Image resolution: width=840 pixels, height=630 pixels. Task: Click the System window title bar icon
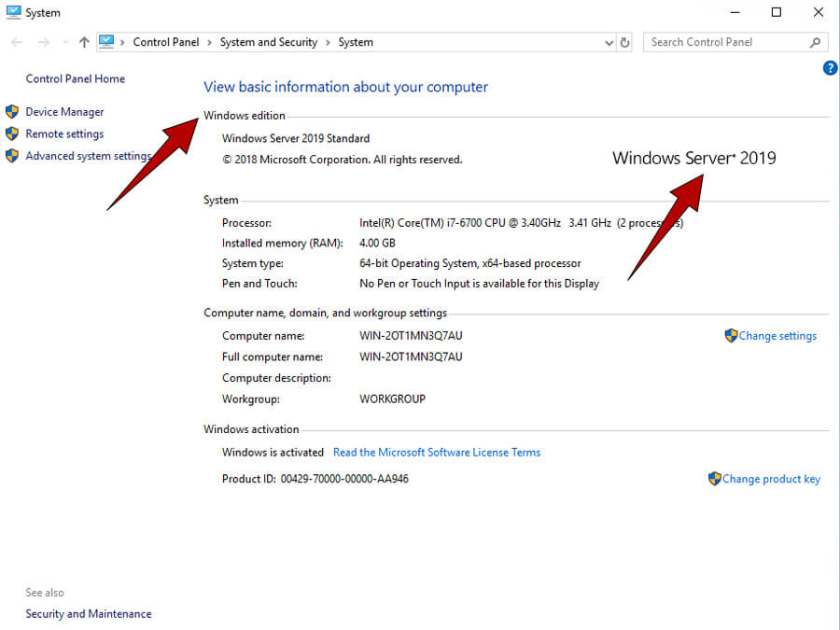pyautogui.click(x=13, y=12)
